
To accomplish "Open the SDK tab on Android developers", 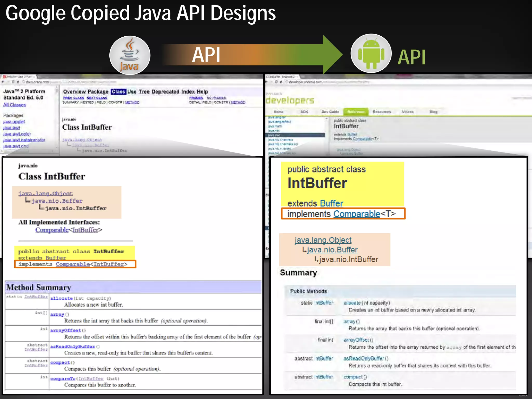I will [304, 112].
